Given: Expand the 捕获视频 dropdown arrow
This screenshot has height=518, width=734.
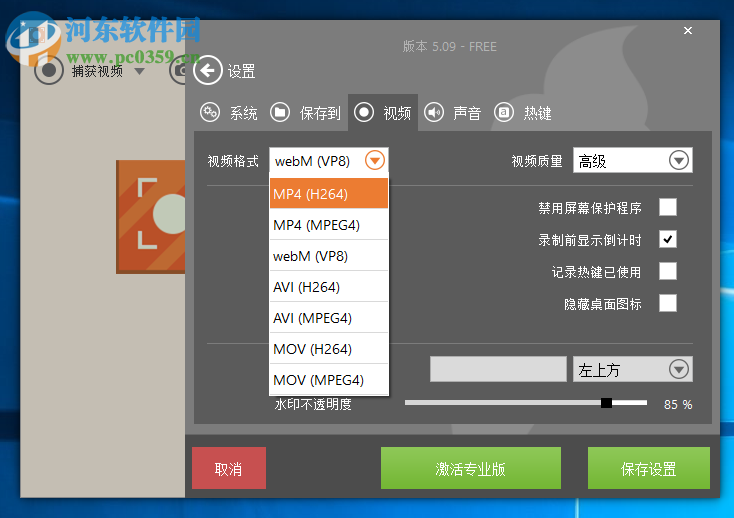Looking at the screenshot, I should (x=139, y=71).
